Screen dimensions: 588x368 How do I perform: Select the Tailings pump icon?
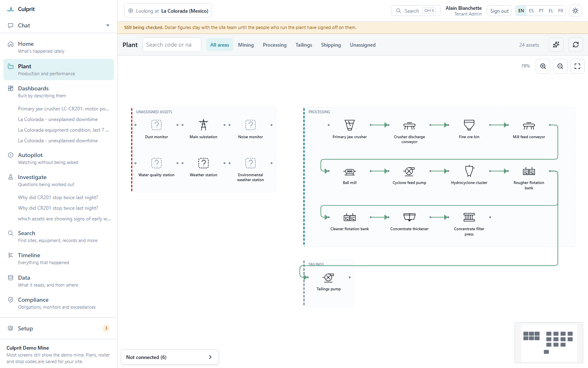(328, 278)
